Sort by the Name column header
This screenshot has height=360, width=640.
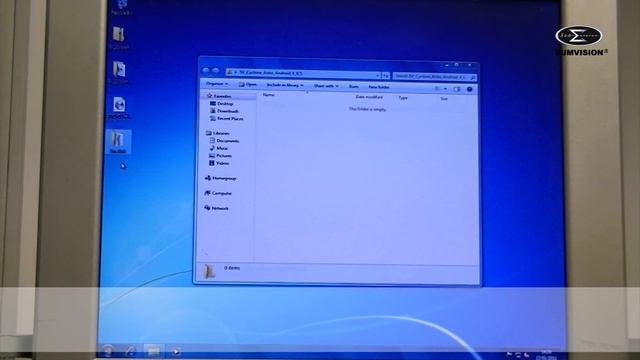pos(269,95)
